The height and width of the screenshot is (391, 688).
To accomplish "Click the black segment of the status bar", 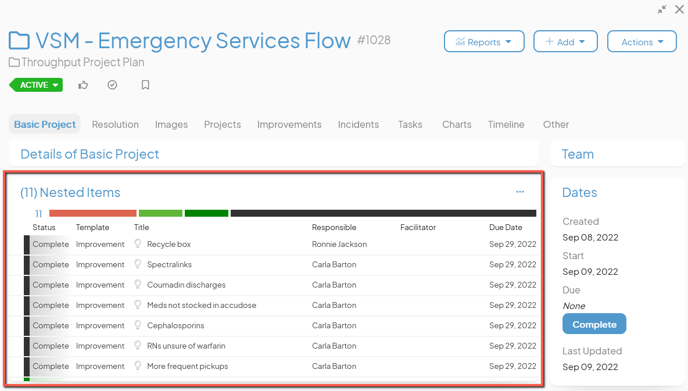I will (383, 213).
